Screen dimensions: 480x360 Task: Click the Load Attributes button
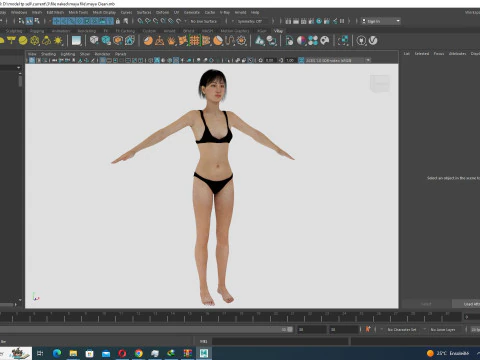[466, 304]
